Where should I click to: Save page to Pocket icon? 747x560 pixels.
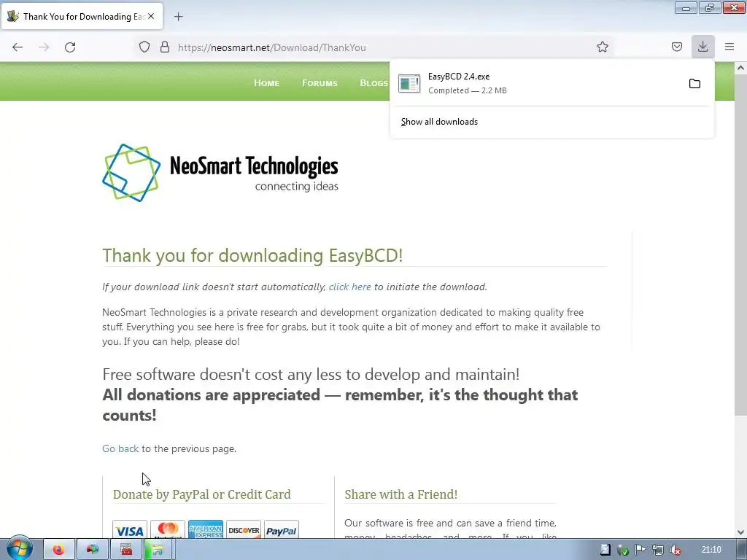point(676,47)
